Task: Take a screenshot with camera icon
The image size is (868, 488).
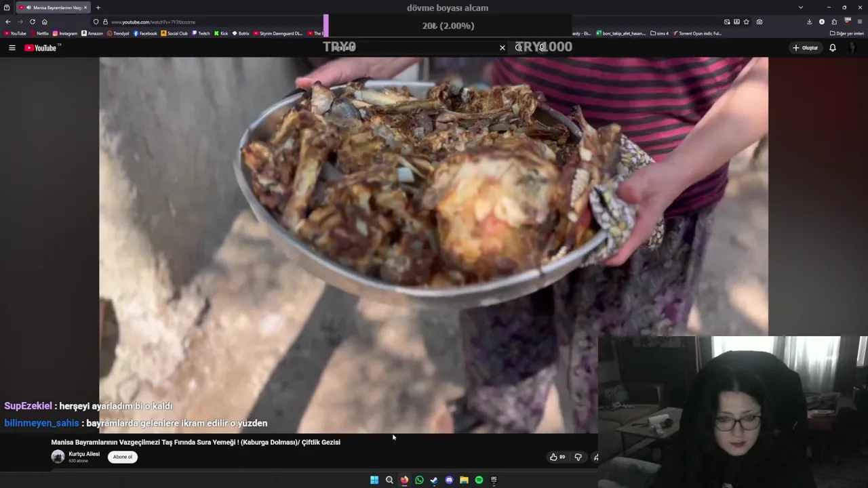Action: pos(759,22)
